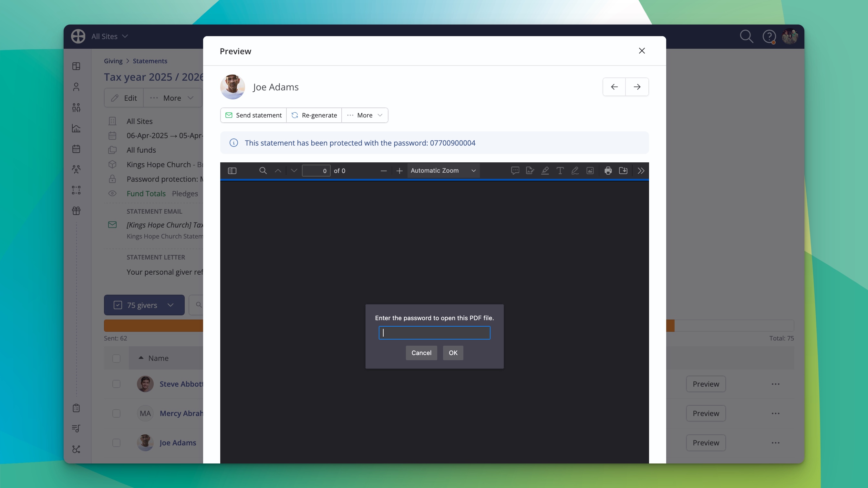Open Steve Abbott row actions menu
The height and width of the screenshot is (488, 868).
click(x=775, y=384)
